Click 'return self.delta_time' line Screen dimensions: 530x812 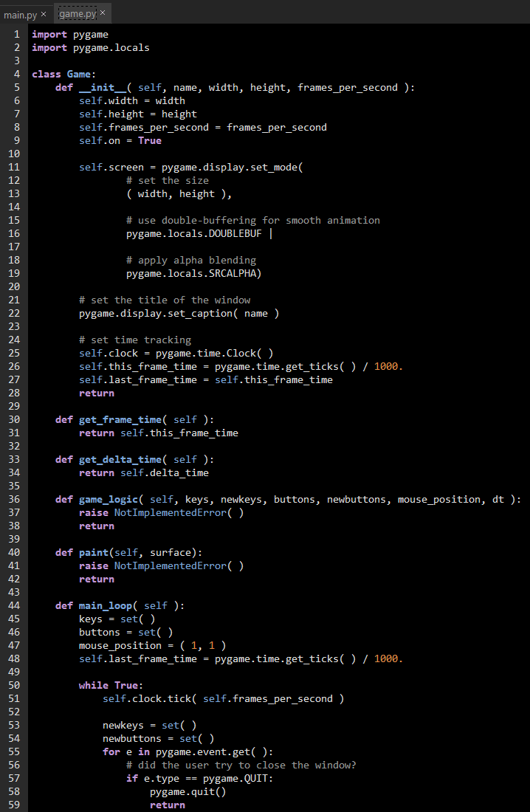coord(144,472)
